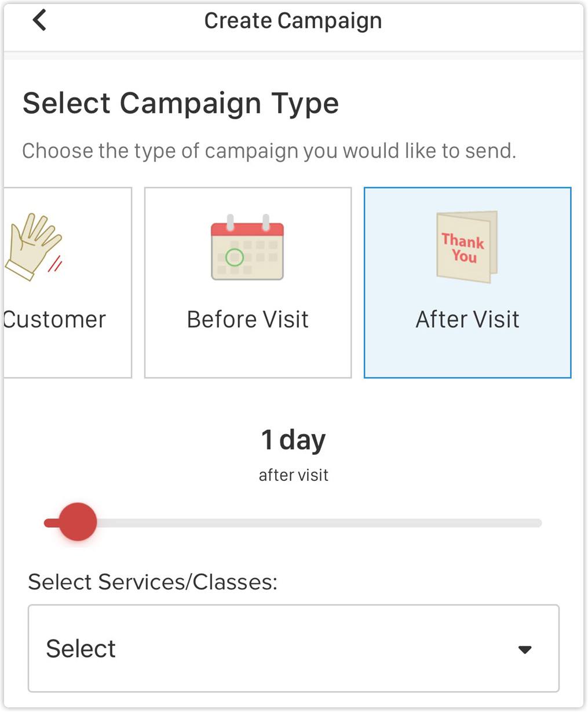Screen dimensions: 588x712
Task: Click the Create Campaign header title
Action: pyautogui.click(x=293, y=21)
